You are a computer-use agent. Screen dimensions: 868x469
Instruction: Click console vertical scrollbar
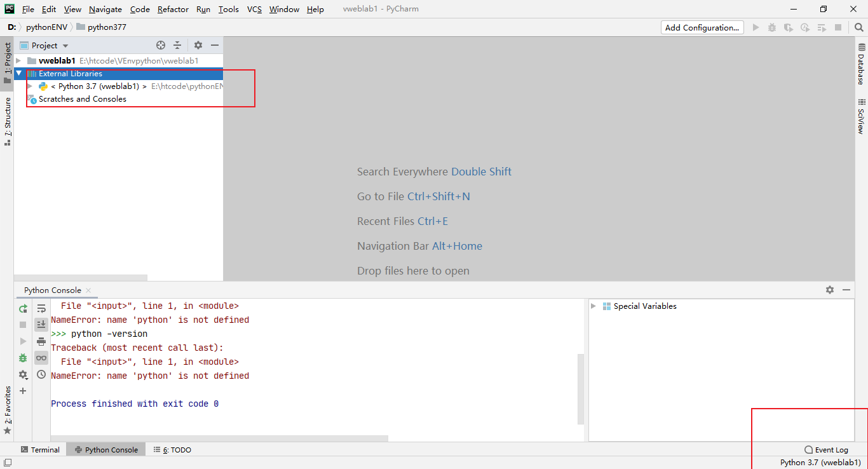pos(580,389)
